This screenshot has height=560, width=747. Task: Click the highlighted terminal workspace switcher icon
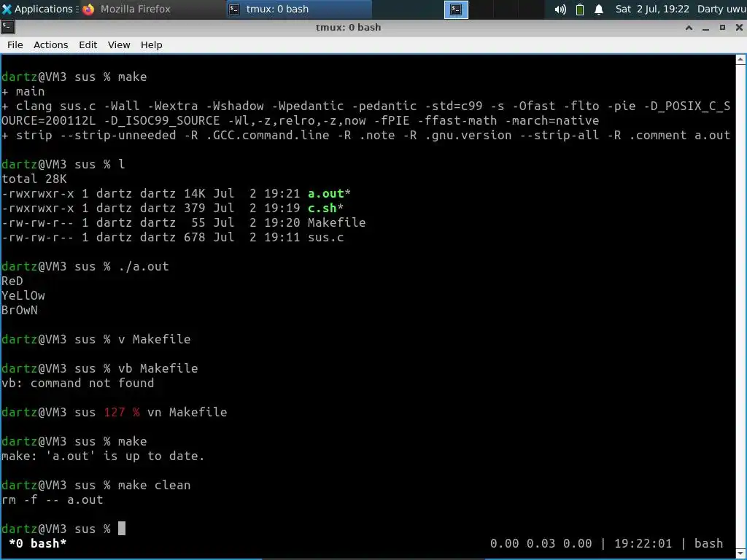click(456, 9)
